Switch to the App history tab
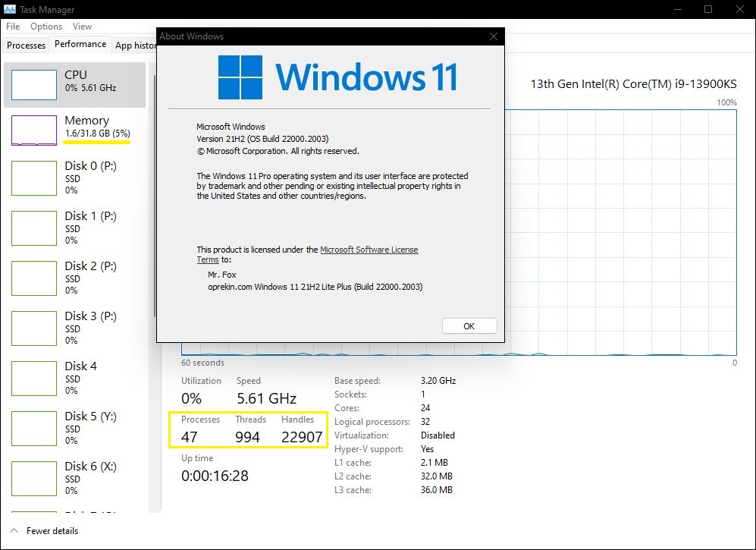 coord(135,46)
